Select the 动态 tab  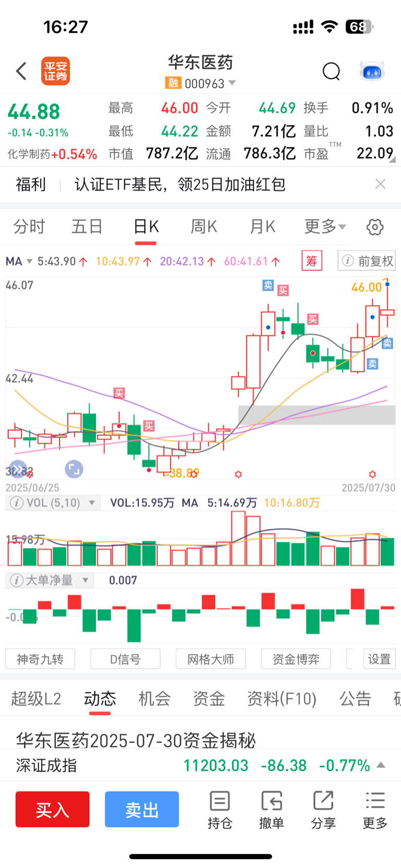(x=100, y=698)
